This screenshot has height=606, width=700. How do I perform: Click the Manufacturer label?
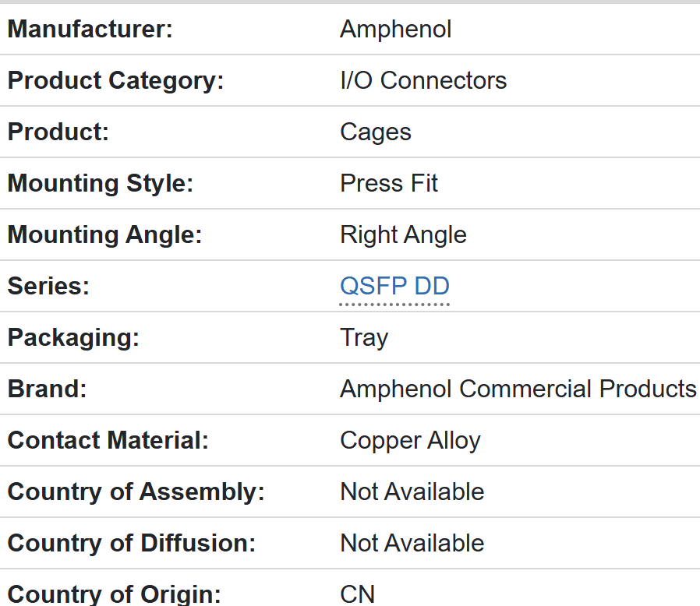pos(90,30)
